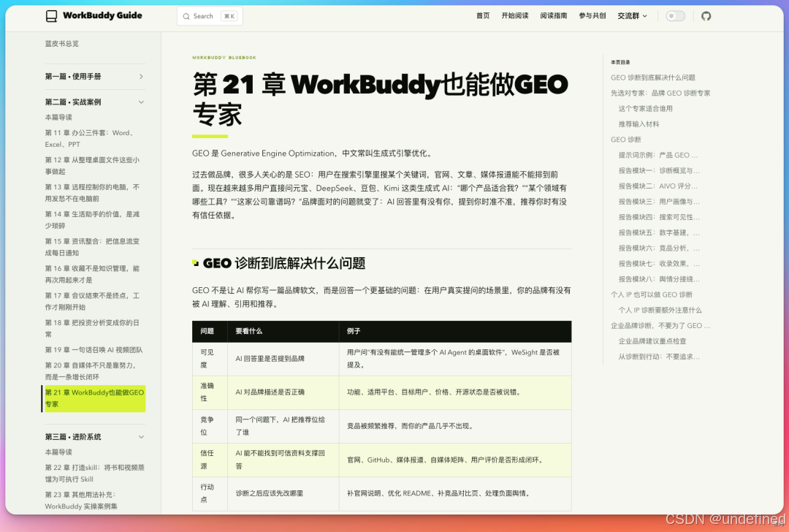Image resolution: width=789 pixels, height=532 pixels.
Task: Open chapter 第 17 章 会议结束不是终点
Action: (92, 302)
